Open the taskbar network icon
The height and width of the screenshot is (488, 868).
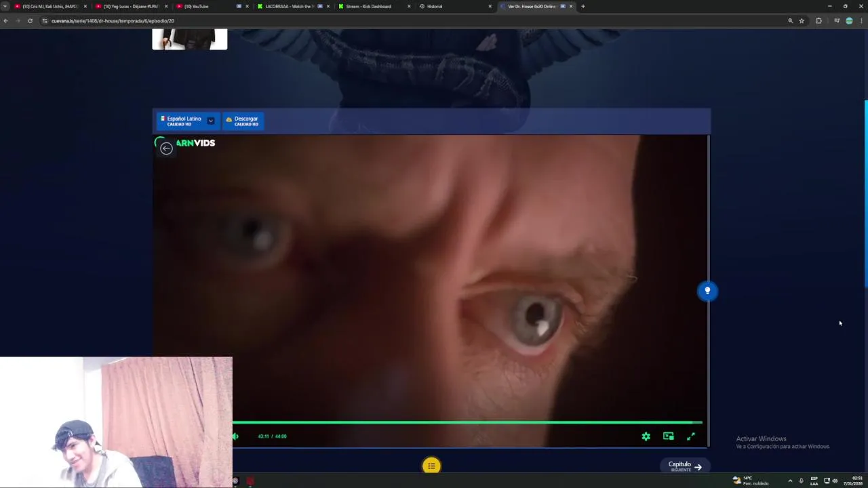coord(827,481)
